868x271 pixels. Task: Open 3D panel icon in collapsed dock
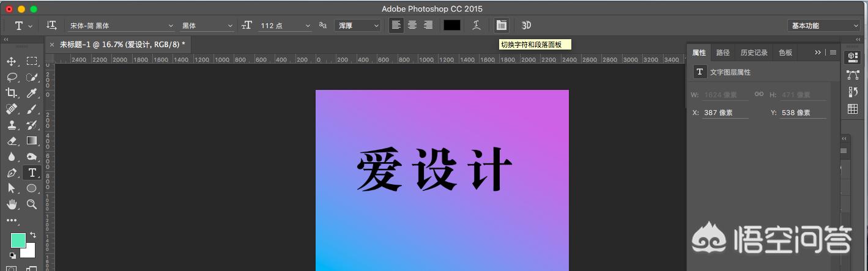click(x=853, y=57)
